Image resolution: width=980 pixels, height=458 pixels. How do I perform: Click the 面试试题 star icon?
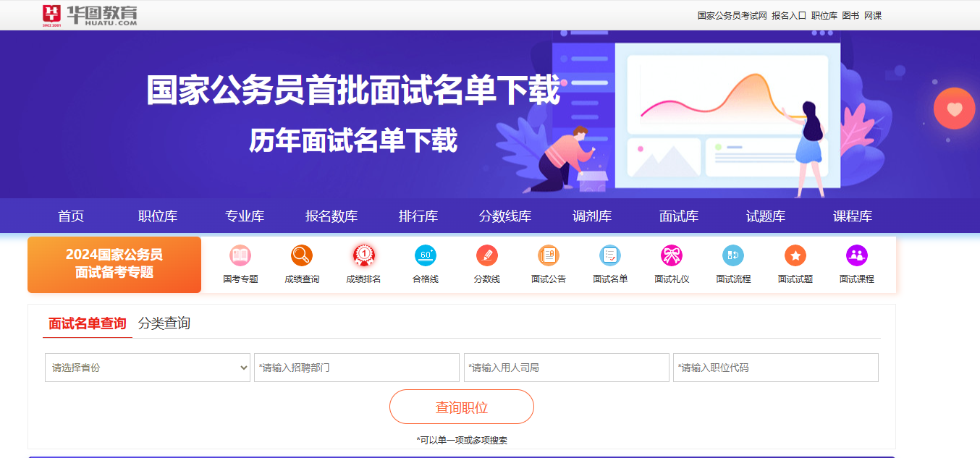click(795, 255)
